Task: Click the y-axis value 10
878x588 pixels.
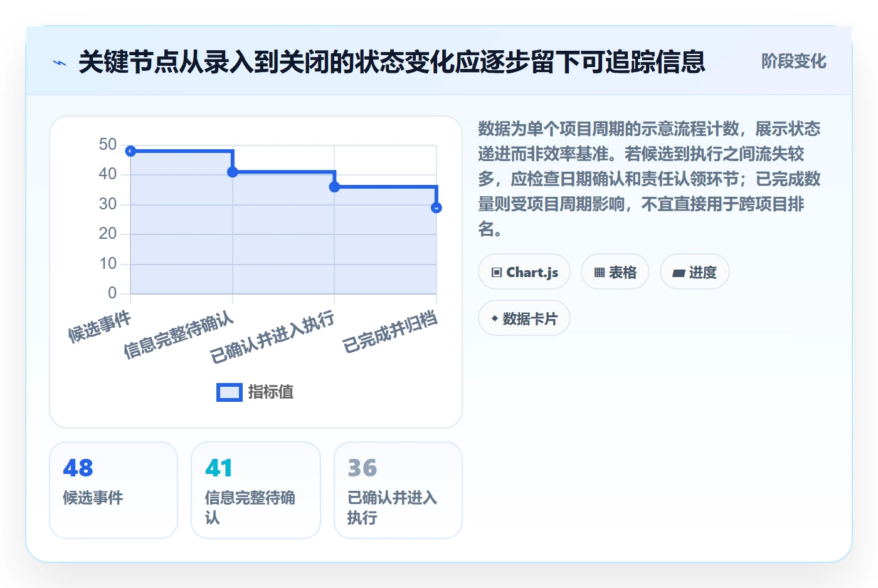Action: 108,264
